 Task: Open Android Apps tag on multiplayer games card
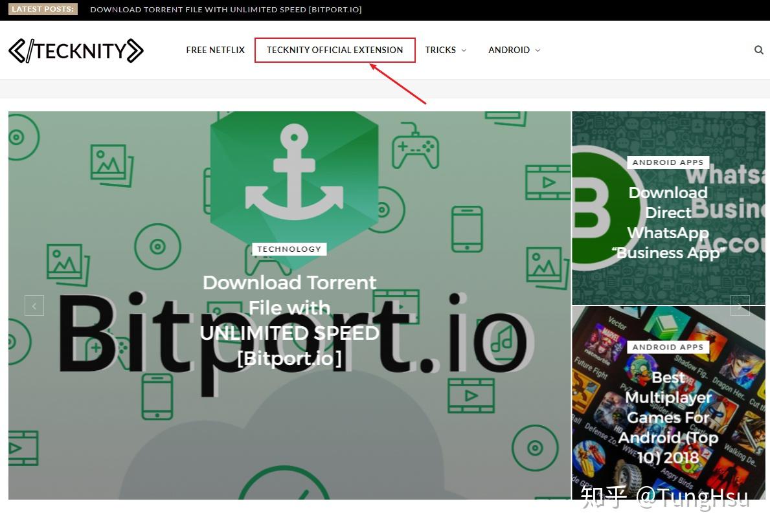tap(668, 347)
